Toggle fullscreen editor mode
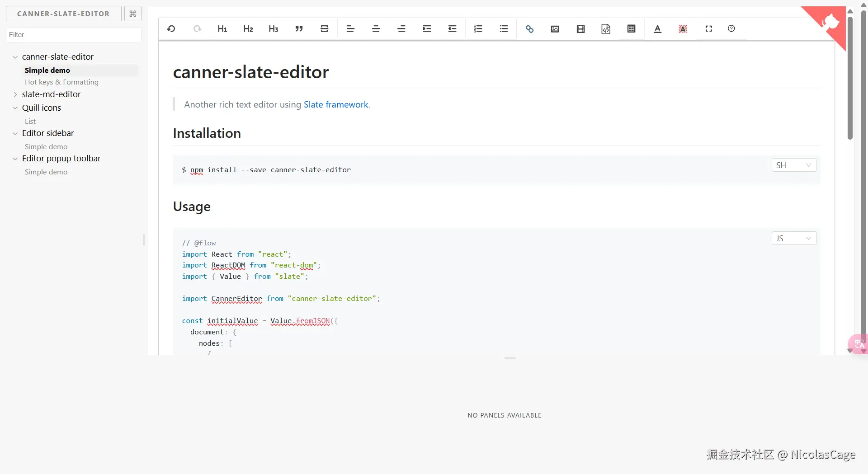The height and width of the screenshot is (474, 868). coord(708,29)
